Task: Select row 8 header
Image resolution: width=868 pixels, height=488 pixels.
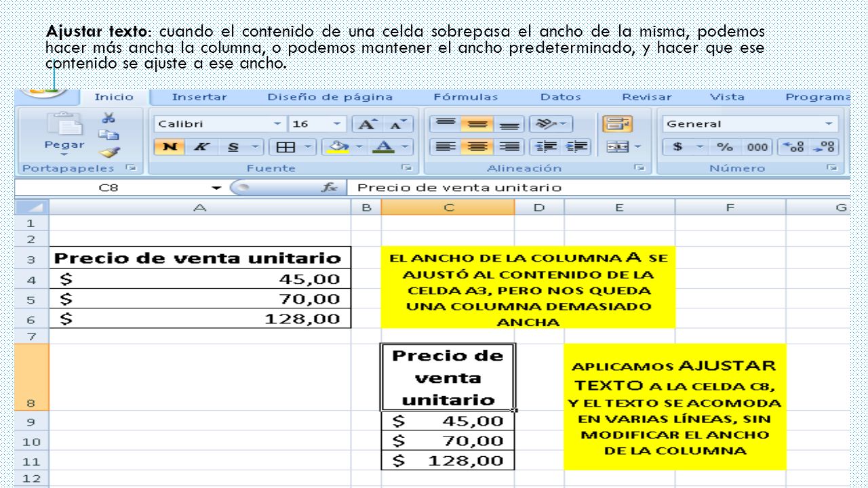Action: pos(32,377)
